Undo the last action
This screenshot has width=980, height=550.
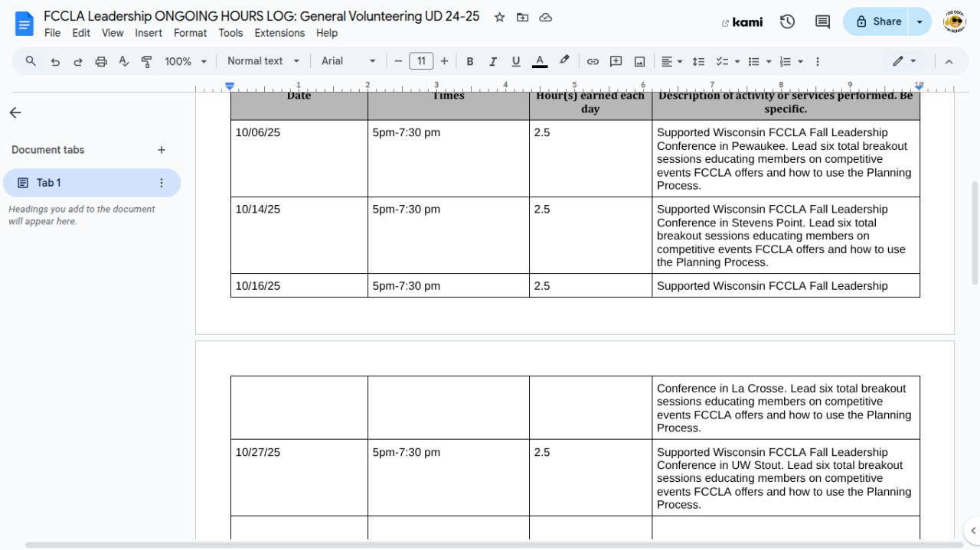coord(55,61)
